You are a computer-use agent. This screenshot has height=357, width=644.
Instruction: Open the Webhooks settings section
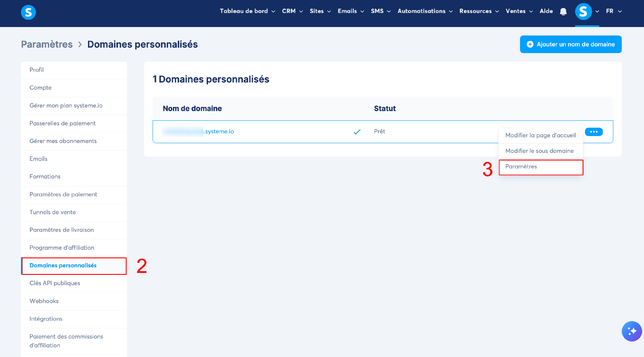click(44, 301)
